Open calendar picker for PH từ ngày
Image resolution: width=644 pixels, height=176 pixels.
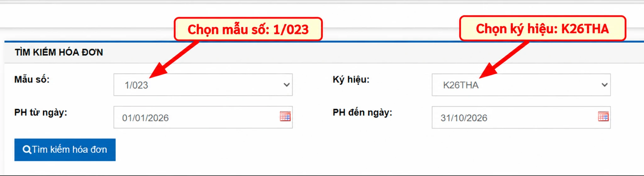(285, 116)
